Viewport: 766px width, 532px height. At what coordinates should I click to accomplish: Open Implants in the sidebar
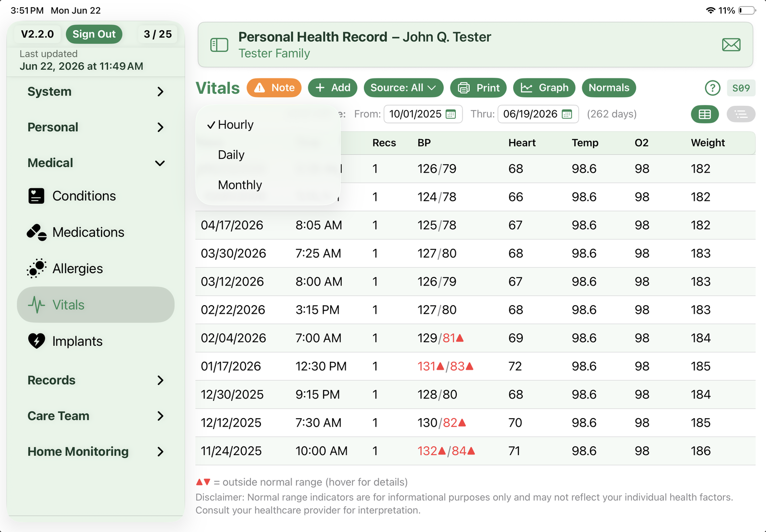click(x=96, y=341)
